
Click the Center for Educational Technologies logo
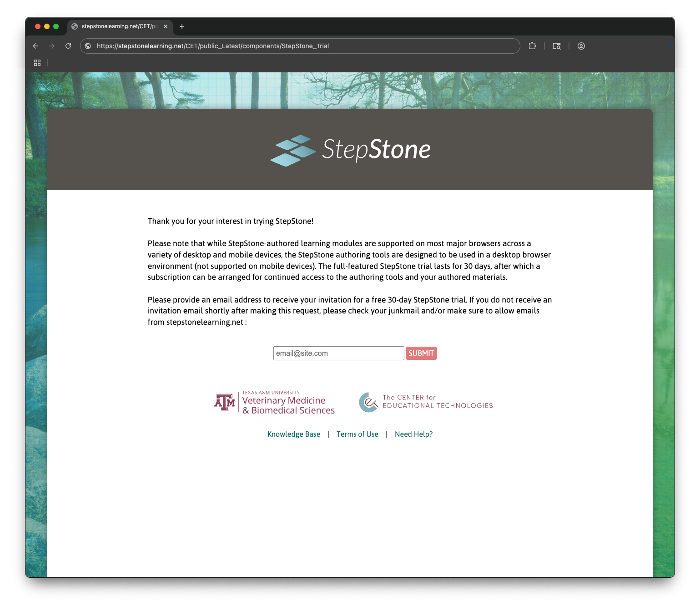[426, 402]
